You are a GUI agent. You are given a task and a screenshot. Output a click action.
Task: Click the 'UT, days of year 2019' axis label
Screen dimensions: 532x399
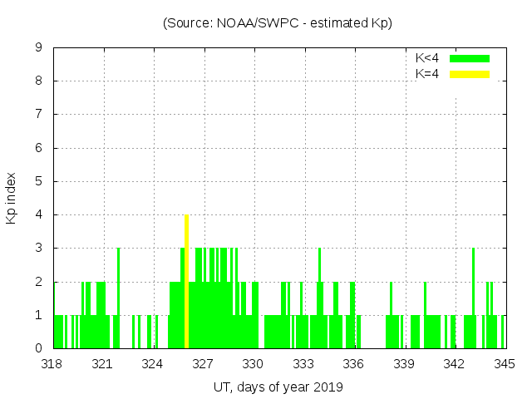point(278,387)
